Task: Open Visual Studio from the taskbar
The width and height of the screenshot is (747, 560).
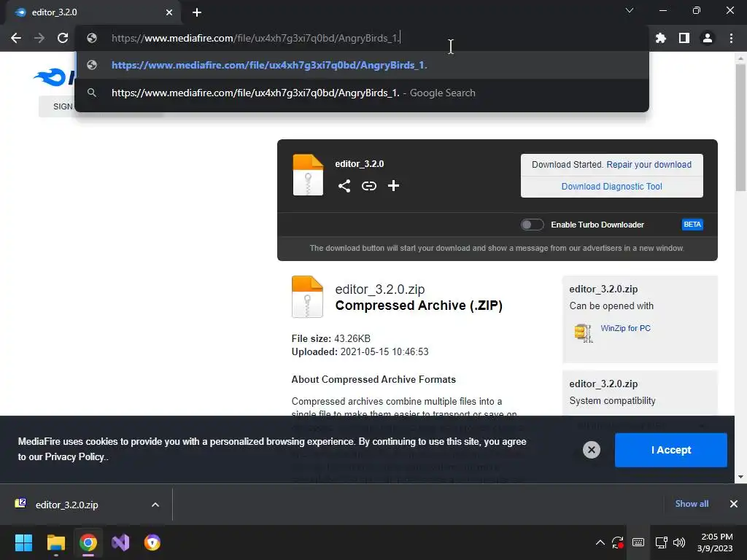Action: pyautogui.click(x=120, y=542)
